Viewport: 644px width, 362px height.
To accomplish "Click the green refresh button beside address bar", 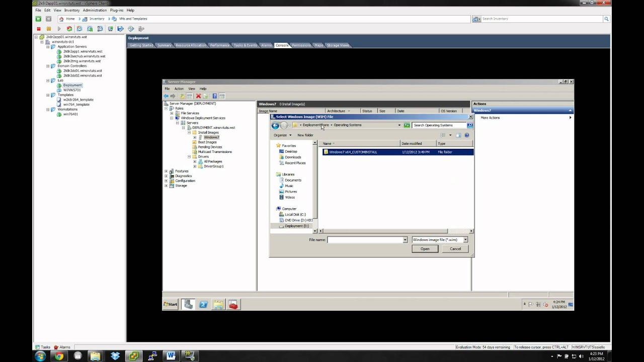I will point(407,125).
